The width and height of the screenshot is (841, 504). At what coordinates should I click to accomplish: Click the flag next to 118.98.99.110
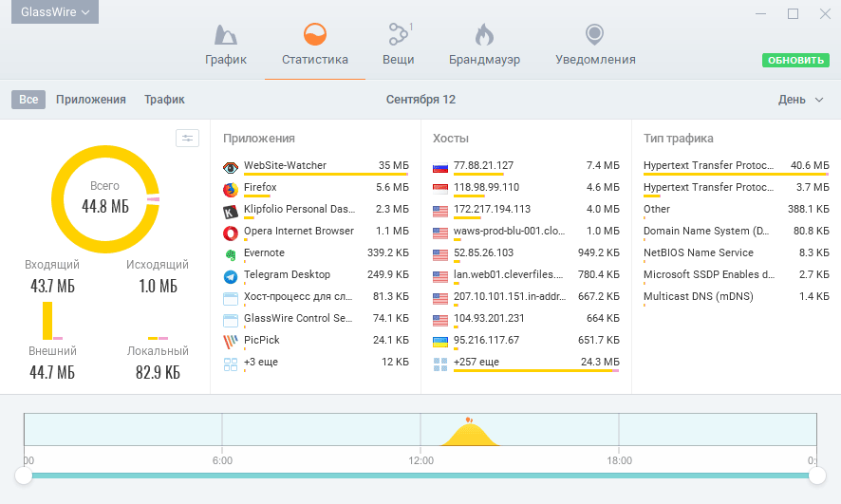click(440, 189)
